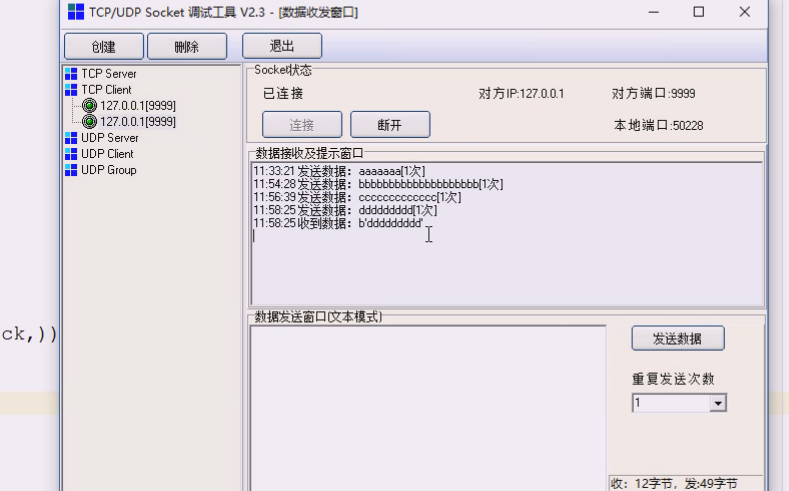Click the 对方端口:9999 label
This screenshot has height=491, width=789.
(x=654, y=94)
